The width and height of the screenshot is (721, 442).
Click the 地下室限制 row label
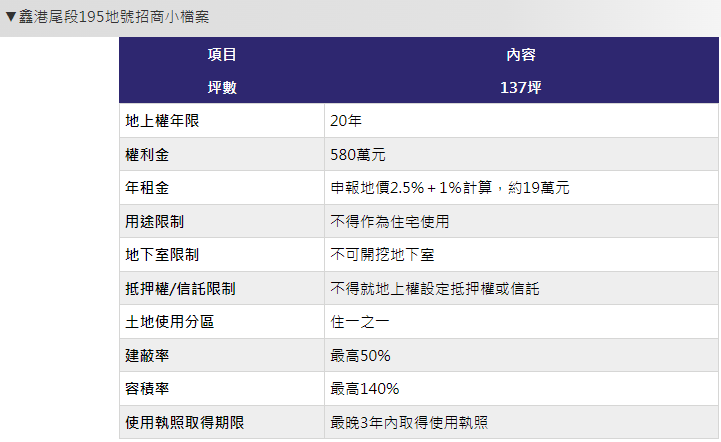click(162, 254)
